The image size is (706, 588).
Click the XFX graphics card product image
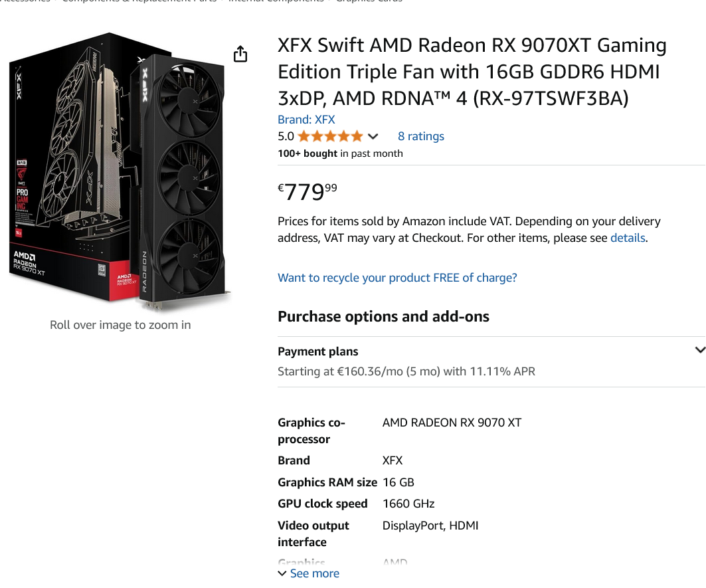pos(120,171)
